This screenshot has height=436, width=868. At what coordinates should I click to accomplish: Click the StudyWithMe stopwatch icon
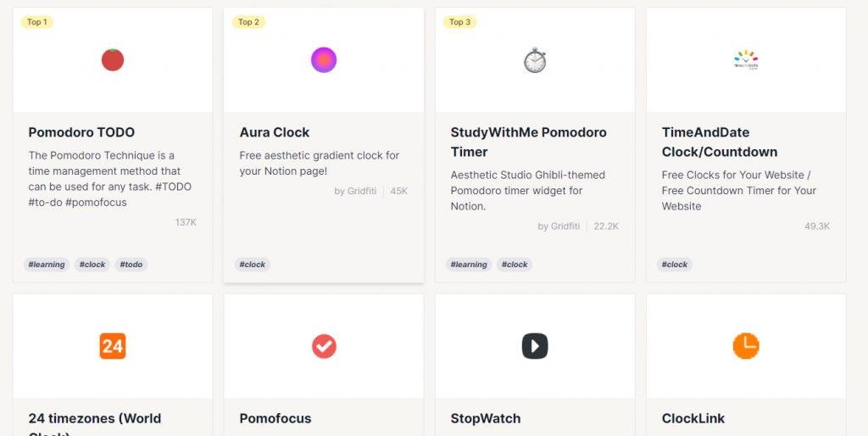click(535, 60)
